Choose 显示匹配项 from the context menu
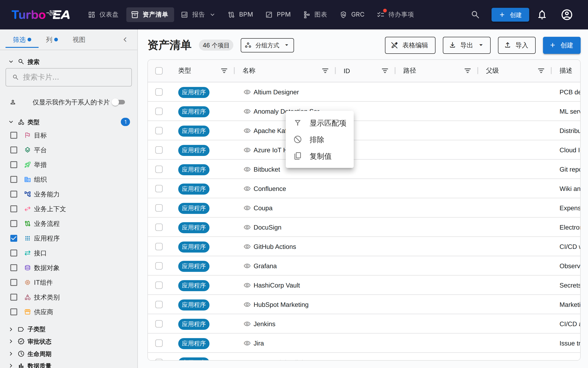This screenshot has height=368, width=588. tap(319, 123)
